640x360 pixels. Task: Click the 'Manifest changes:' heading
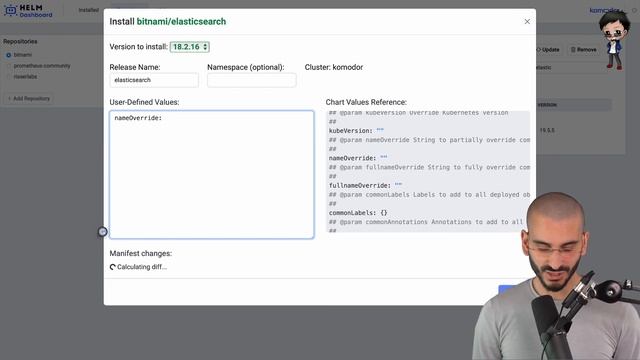point(140,253)
